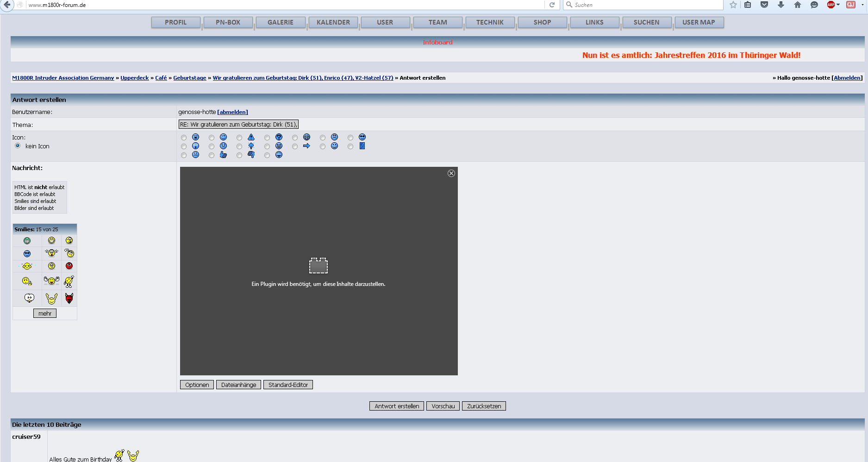Insert the red angry smiley

69,266
